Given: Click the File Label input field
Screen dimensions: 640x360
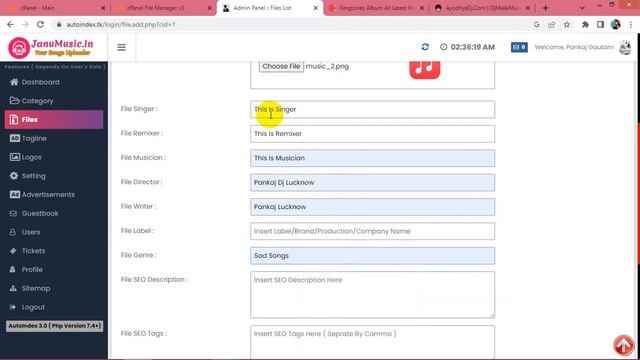Looking at the screenshot, I should pos(372,231).
